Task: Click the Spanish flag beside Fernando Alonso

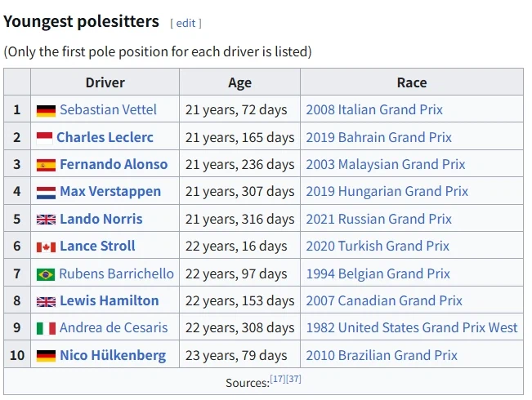Action: coord(46,165)
